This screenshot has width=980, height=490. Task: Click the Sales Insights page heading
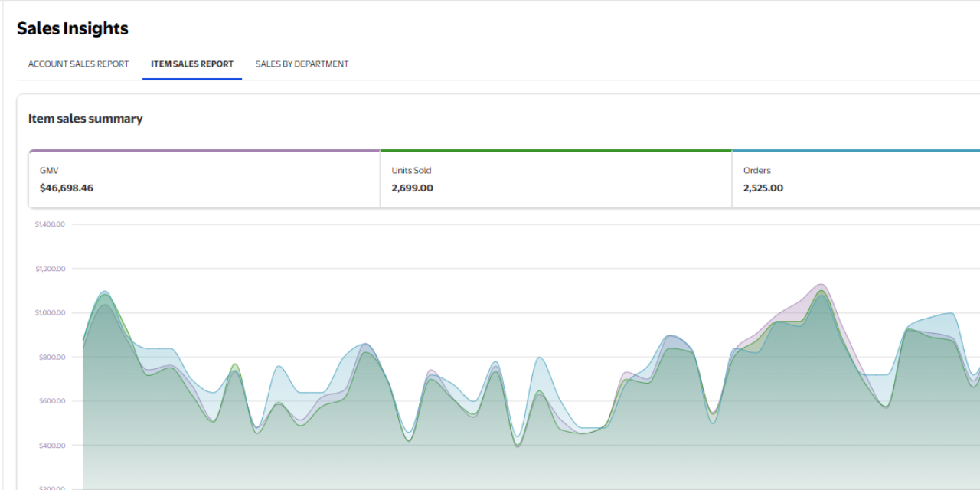pyautogui.click(x=73, y=29)
